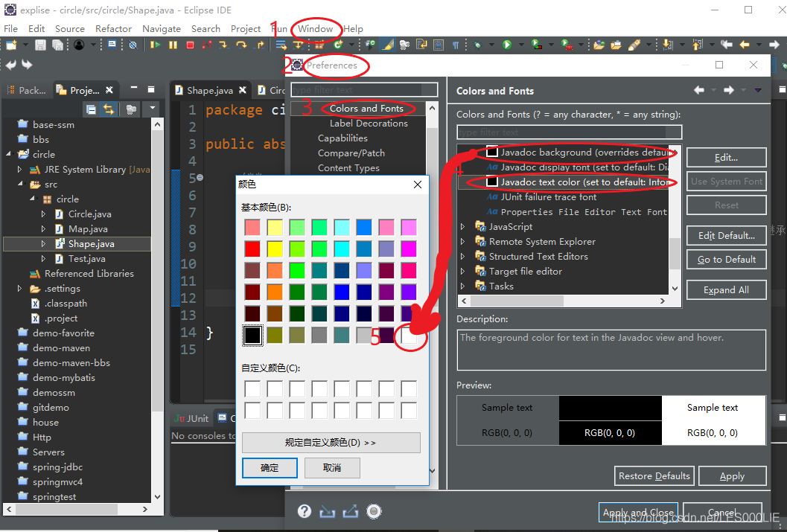
Task: Click the Next Annotation down-arrow icon
Action: [x=668, y=45]
